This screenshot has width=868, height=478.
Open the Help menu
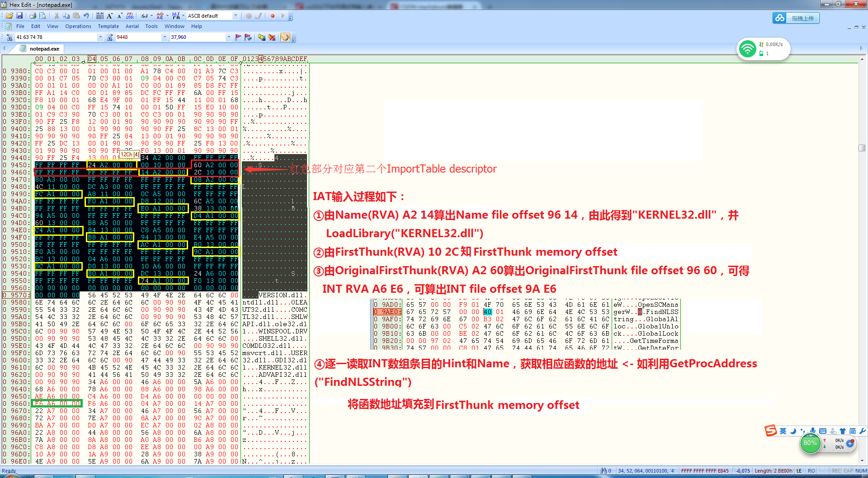point(196,26)
